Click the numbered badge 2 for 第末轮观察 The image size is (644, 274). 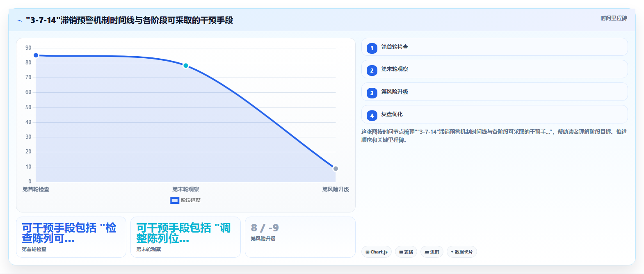point(372,71)
